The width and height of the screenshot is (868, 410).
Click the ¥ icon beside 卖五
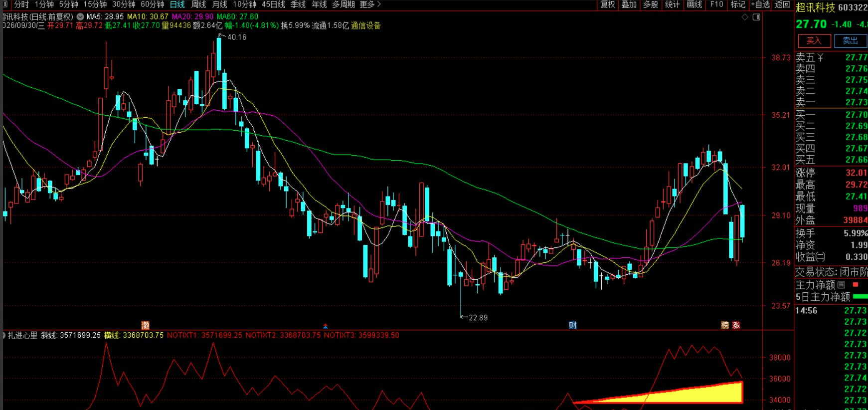pos(820,58)
